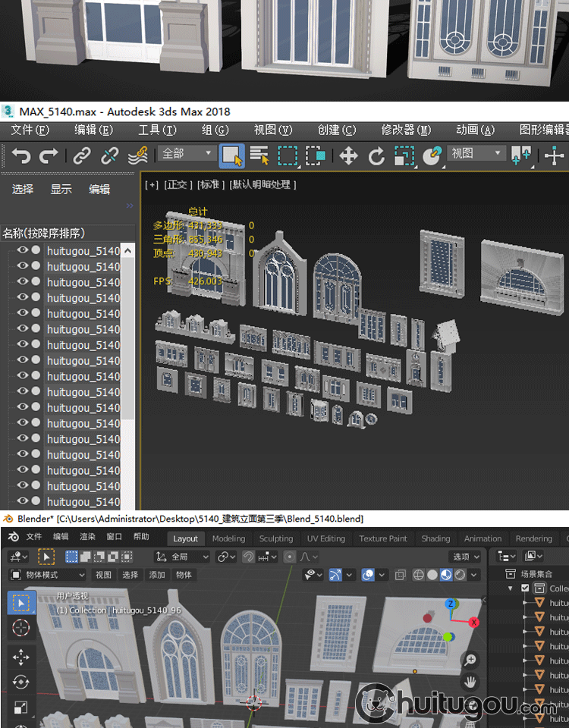Open the 文件(F) menu in 3ds Max
The width and height of the screenshot is (569, 728).
pyautogui.click(x=30, y=130)
